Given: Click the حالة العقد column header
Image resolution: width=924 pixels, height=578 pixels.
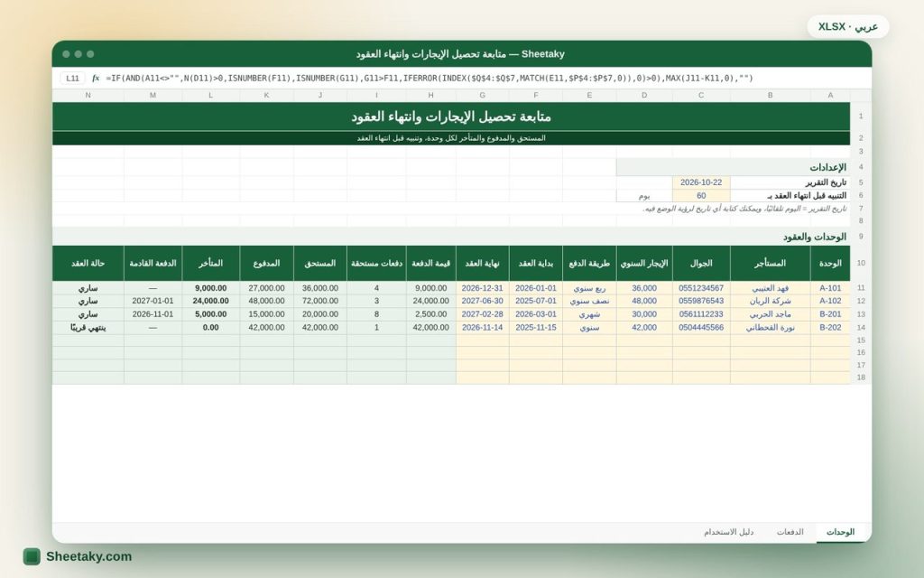Looking at the screenshot, I should 88,263.
